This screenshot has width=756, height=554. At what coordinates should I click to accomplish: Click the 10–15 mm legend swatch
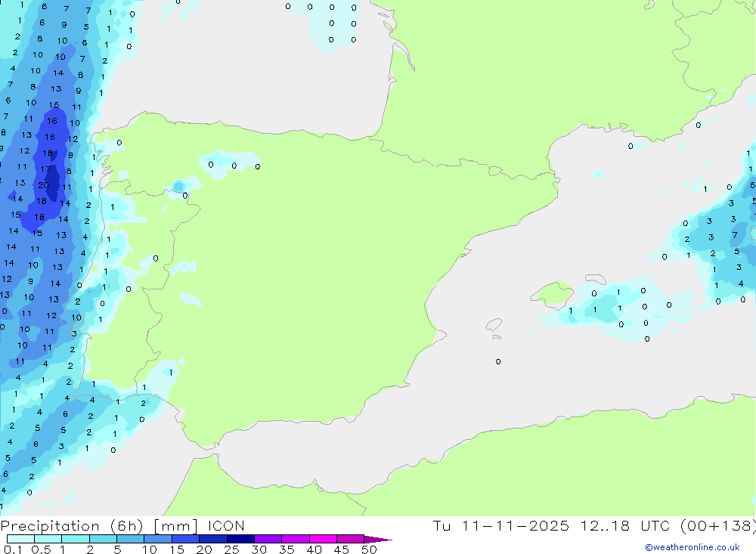pyautogui.click(x=158, y=539)
